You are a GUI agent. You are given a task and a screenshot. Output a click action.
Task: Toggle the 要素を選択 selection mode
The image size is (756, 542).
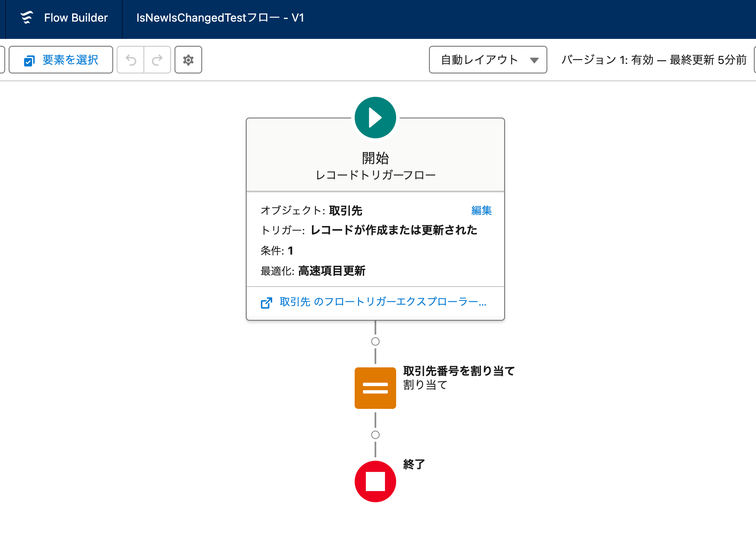pos(60,60)
